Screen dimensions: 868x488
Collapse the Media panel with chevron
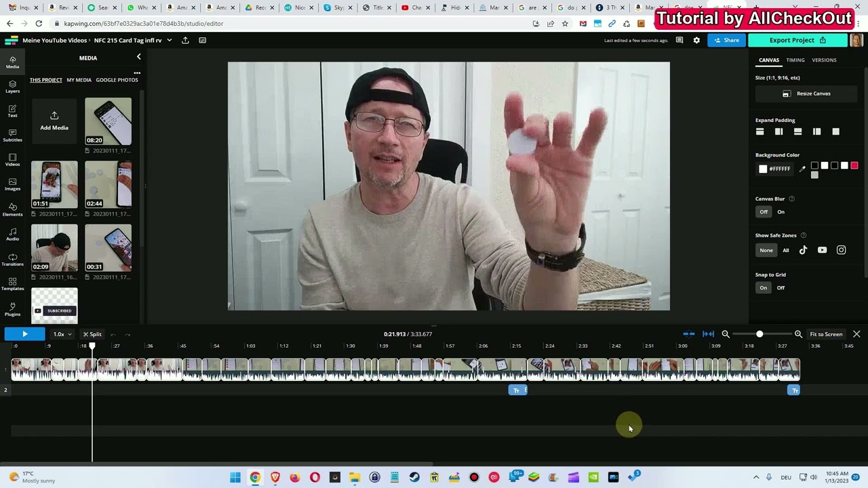[x=138, y=58]
